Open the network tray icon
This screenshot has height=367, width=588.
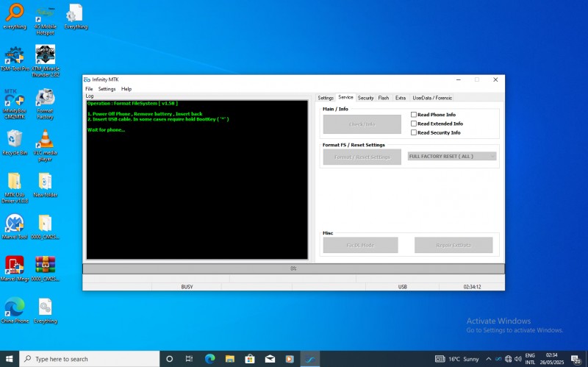coord(508,359)
